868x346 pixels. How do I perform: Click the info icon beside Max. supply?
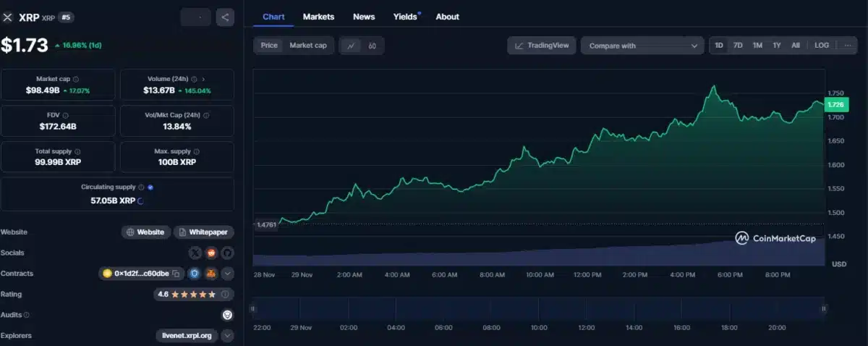pyautogui.click(x=197, y=151)
